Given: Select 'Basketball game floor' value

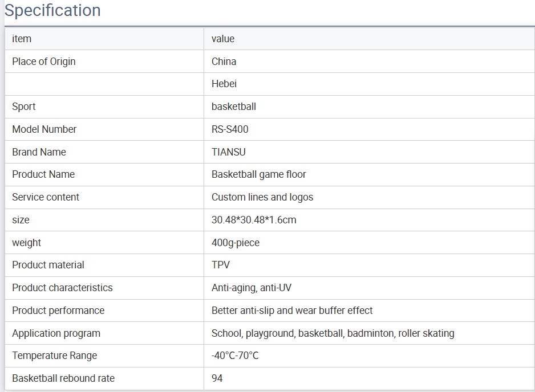Looking at the screenshot, I should pyautogui.click(x=258, y=174).
